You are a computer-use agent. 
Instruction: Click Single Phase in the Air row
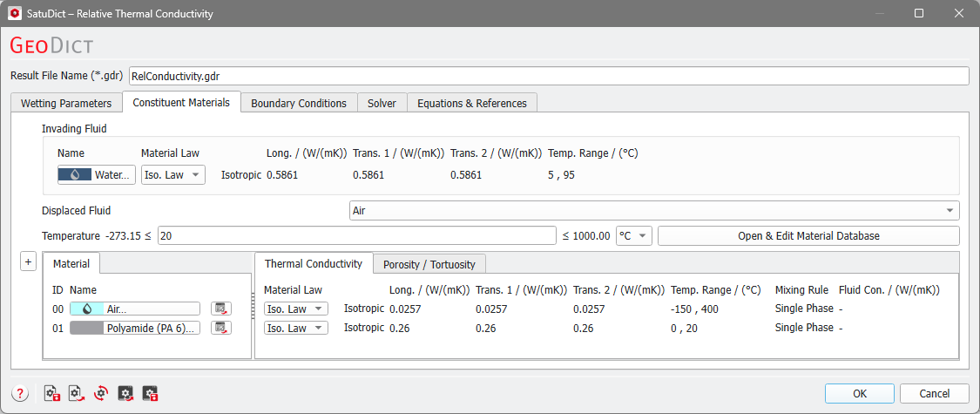pos(804,309)
